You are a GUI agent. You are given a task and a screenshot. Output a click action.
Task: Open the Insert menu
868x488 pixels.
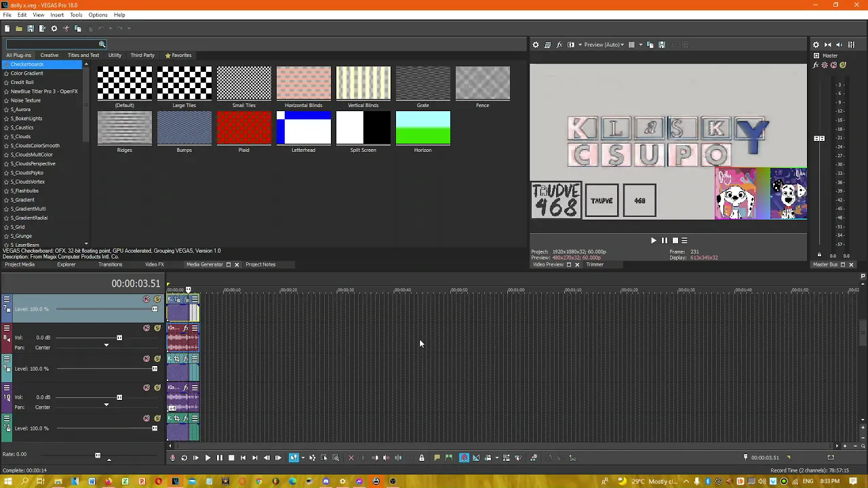[x=57, y=15]
